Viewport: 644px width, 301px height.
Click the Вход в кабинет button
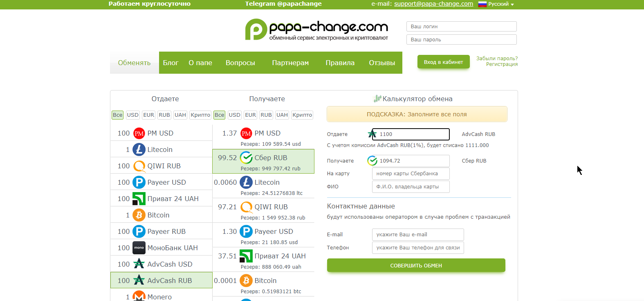[x=443, y=62]
